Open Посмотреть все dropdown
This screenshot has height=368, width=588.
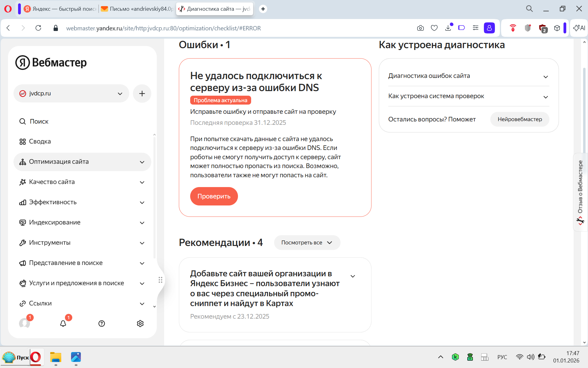click(x=307, y=243)
